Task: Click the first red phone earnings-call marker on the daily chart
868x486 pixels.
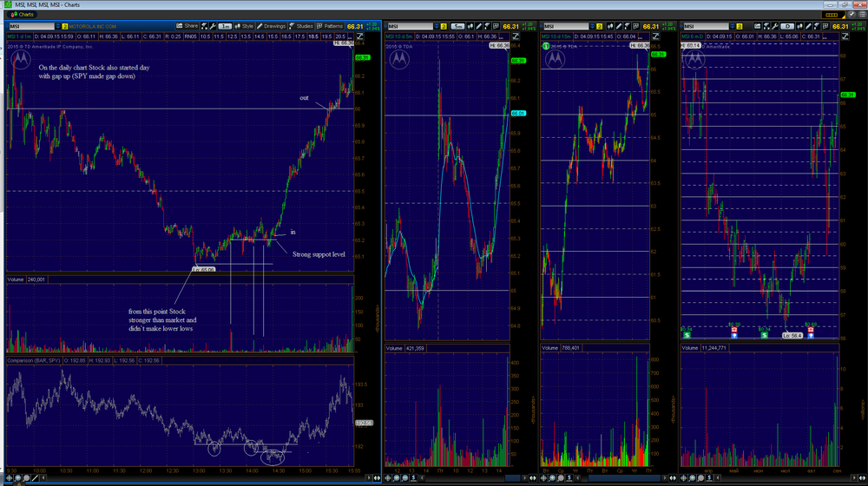Action: pos(734,329)
